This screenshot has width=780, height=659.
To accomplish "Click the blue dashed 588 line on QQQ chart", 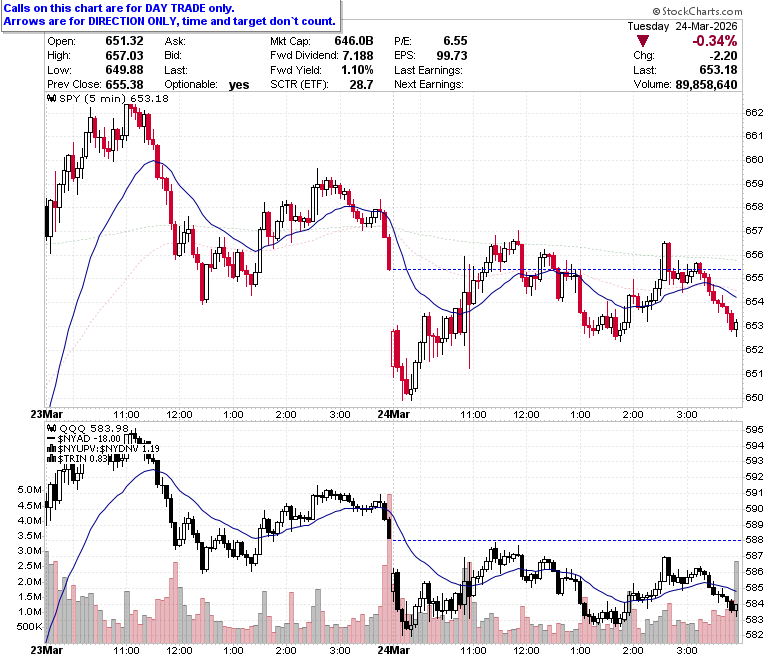I will coord(567,540).
